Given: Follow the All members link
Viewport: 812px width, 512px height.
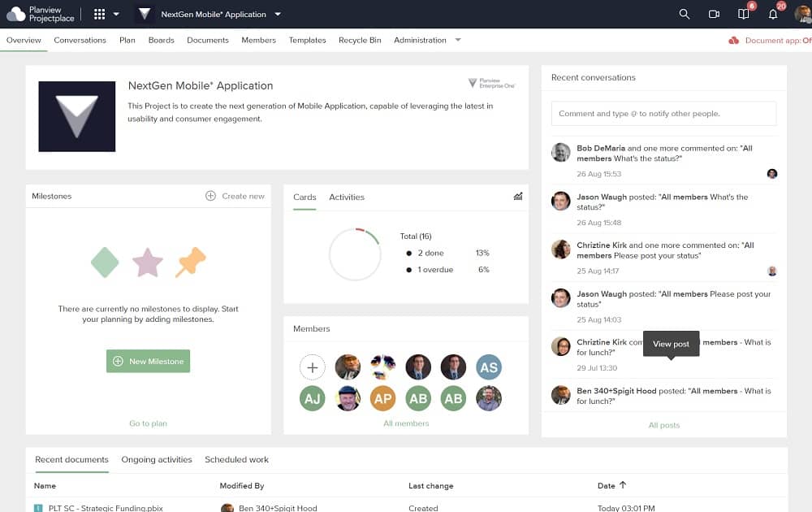Looking at the screenshot, I should pyautogui.click(x=406, y=423).
